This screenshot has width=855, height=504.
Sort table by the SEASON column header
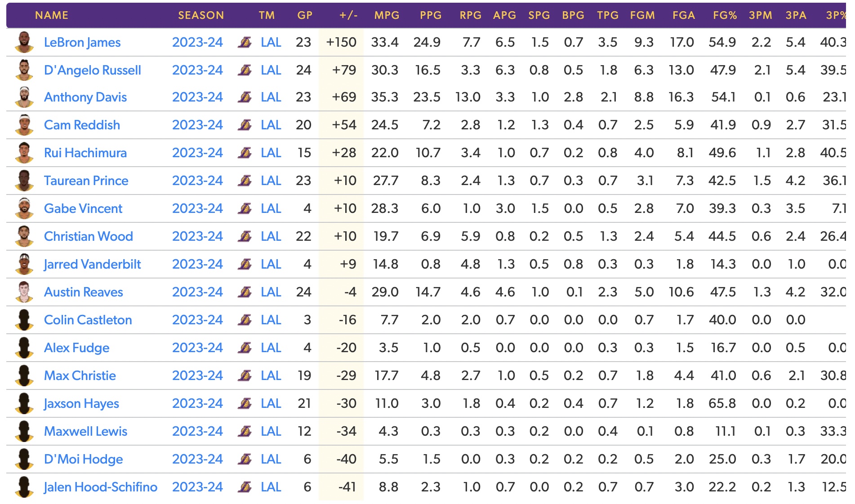tap(201, 15)
